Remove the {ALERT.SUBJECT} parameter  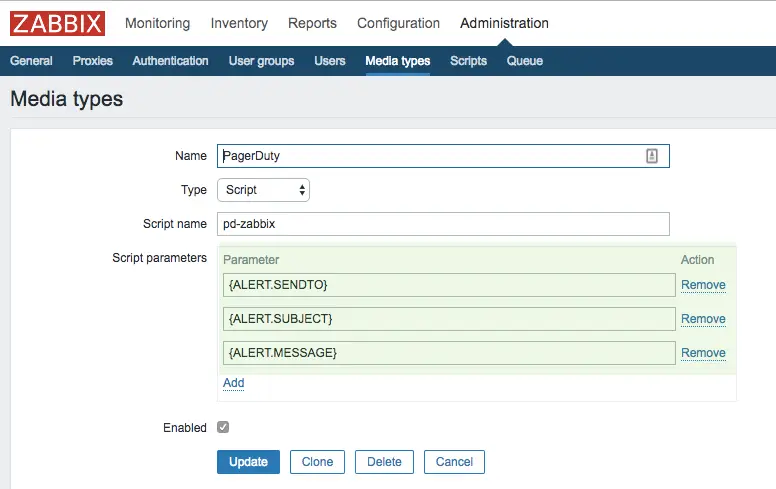[703, 319]
